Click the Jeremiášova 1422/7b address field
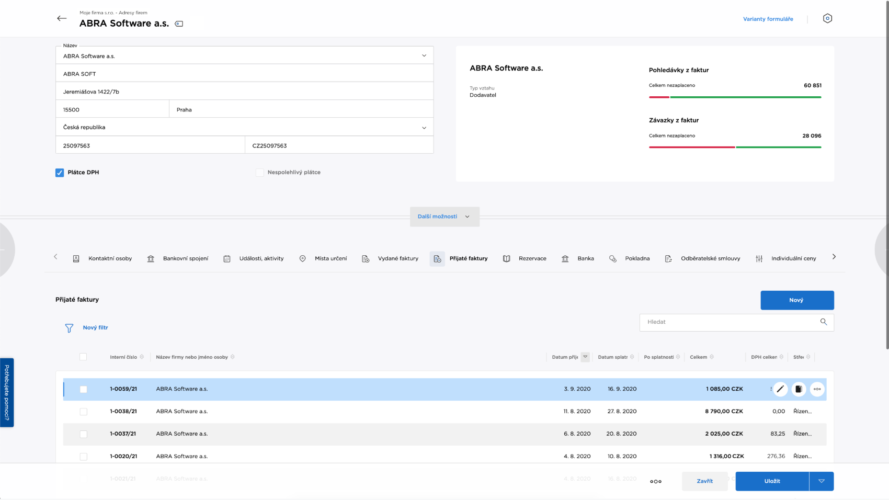889x500 pixels. [244, 92]
